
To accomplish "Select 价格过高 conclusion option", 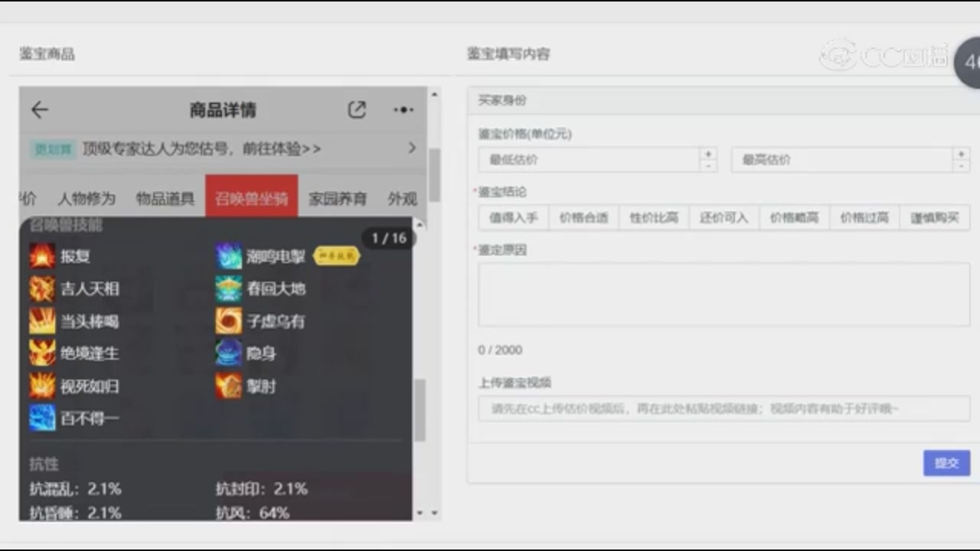I will 865,218.
